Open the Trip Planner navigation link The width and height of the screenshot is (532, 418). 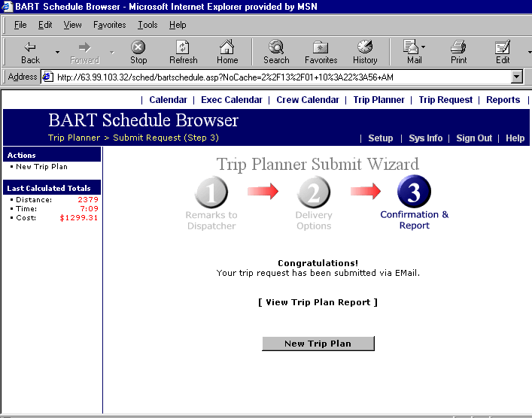pos(378,100)
